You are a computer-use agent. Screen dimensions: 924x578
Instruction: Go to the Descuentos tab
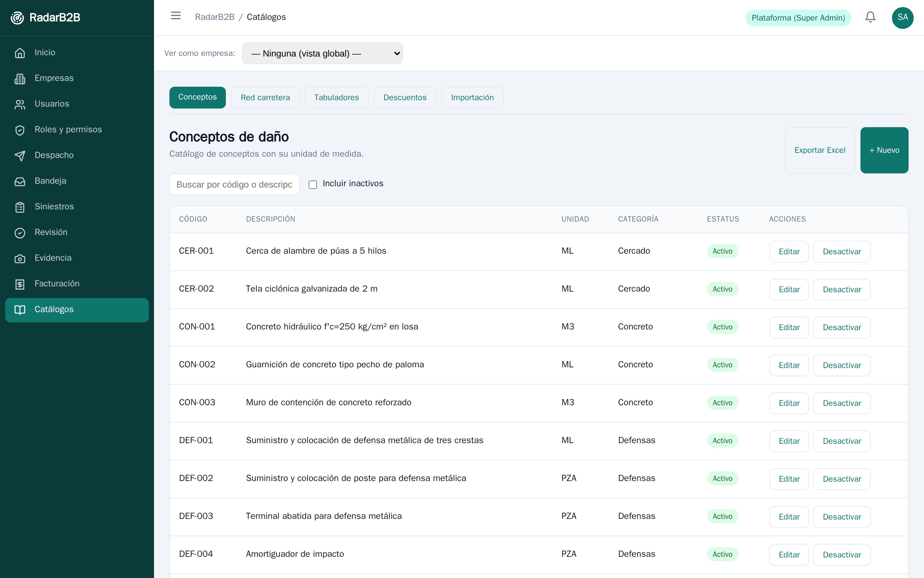click(x=405, y=98)
